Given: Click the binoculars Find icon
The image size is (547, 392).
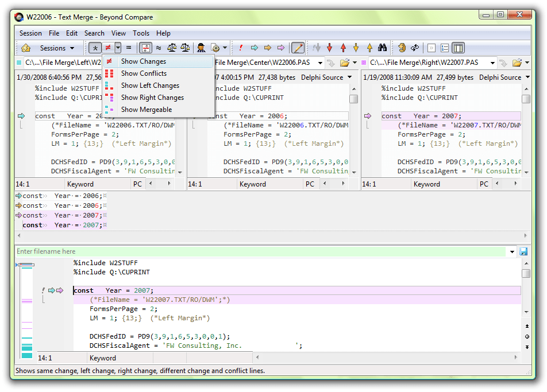Looking at the screenshot, I should pos(382,48).
